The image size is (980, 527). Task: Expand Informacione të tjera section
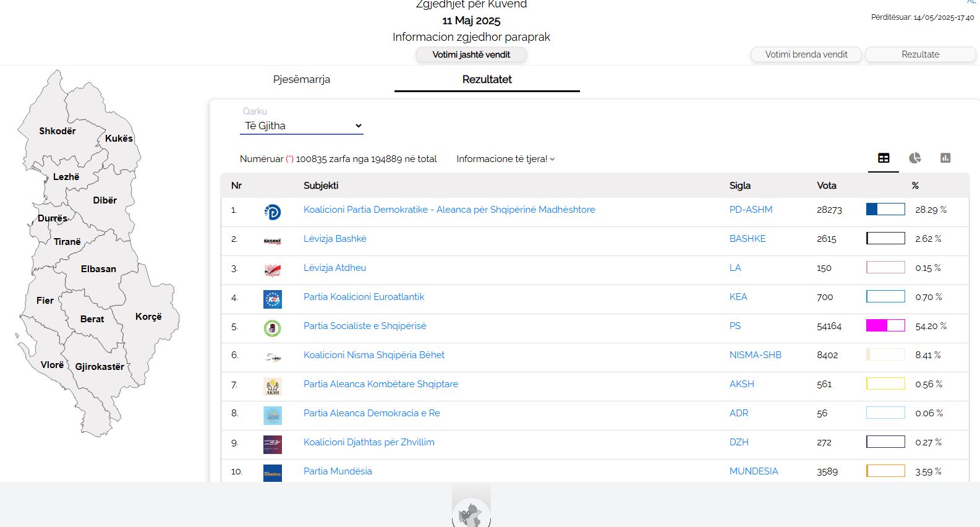click(x=505, y=159)
